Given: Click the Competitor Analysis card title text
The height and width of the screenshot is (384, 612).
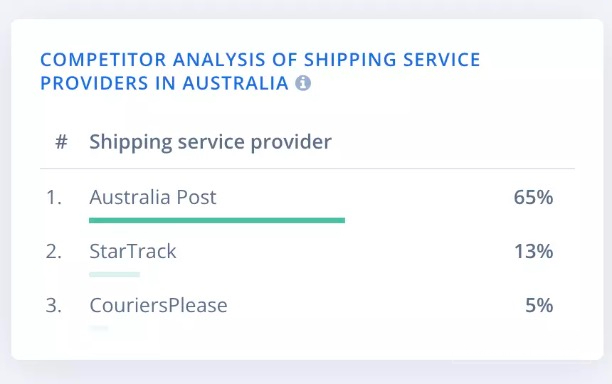Looking at the screenshot, I should [x=260, y=71].
